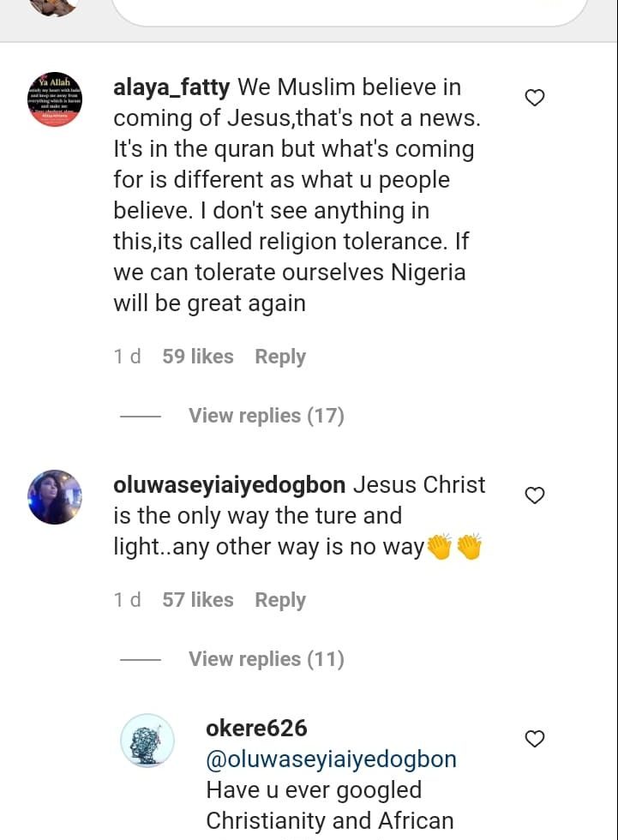
Task: Open okere626 username link
Action: click(256, 728)
